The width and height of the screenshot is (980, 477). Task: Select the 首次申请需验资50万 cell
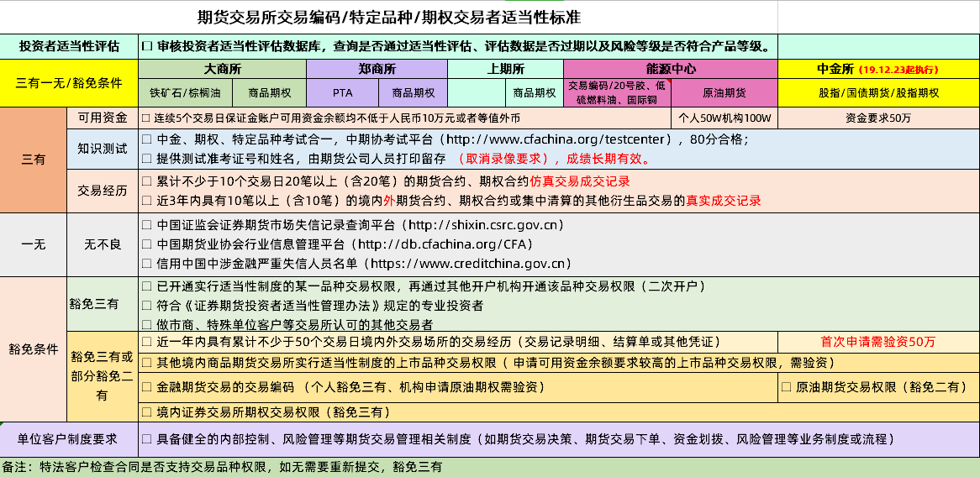click(878, 342)
